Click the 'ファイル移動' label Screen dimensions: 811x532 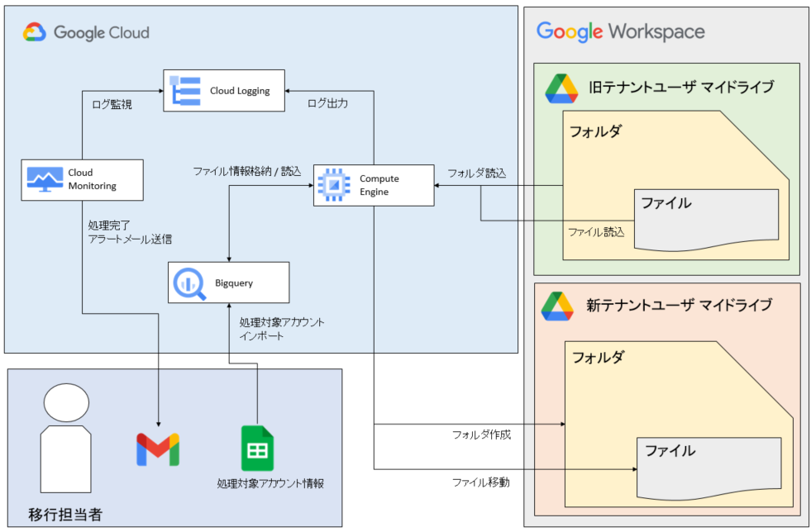[x=481, y=482]
